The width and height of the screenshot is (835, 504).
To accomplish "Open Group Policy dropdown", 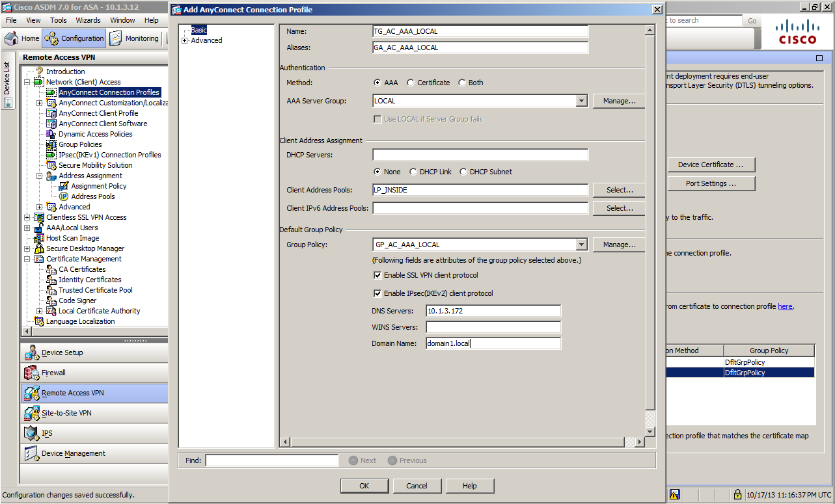I will point(582,245).
